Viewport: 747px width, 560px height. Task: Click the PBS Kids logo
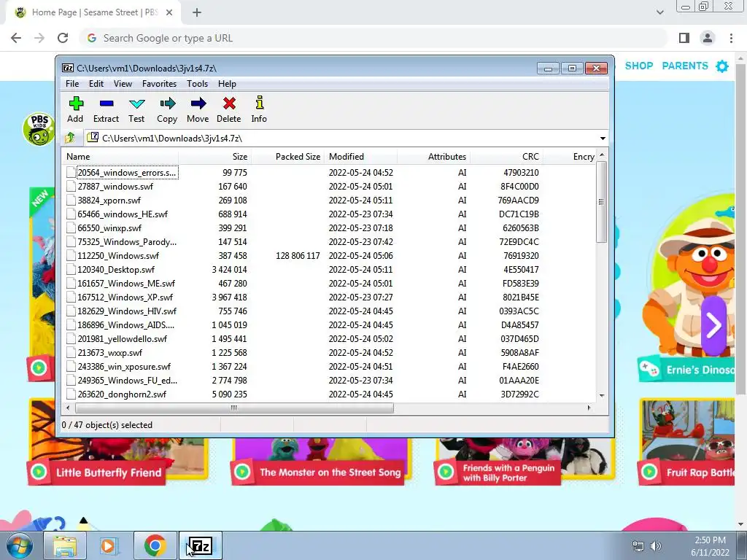click(39, 129)
